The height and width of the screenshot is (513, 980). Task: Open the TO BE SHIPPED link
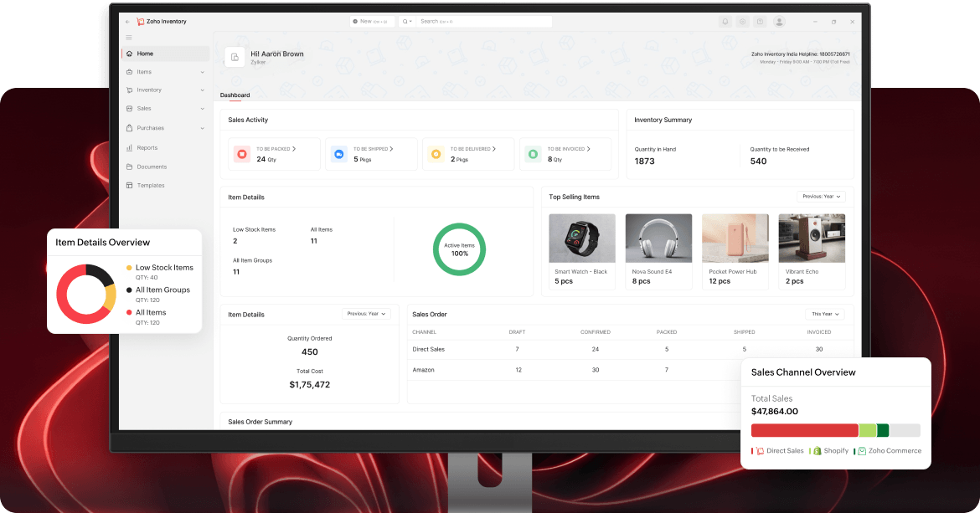(x=373, y=149)
